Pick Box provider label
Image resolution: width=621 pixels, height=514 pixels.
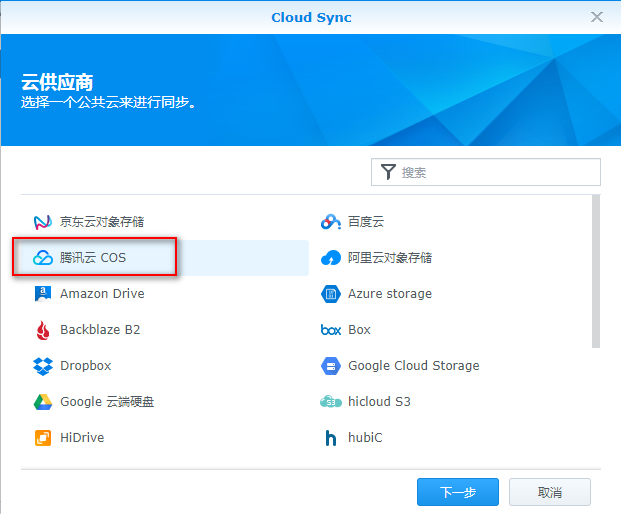359,330
